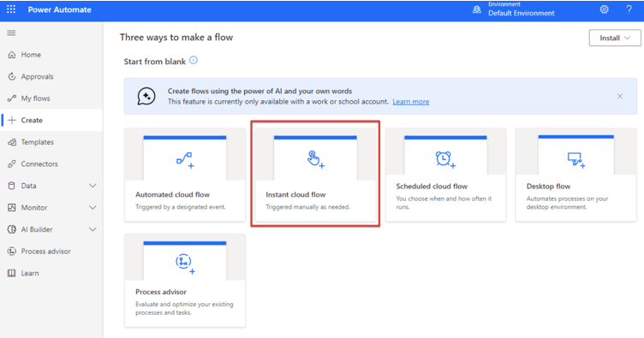This screenshot has width=644, height=338.
Task: Click text 'Triggered by a designated event.'
Action: point(181,207)
